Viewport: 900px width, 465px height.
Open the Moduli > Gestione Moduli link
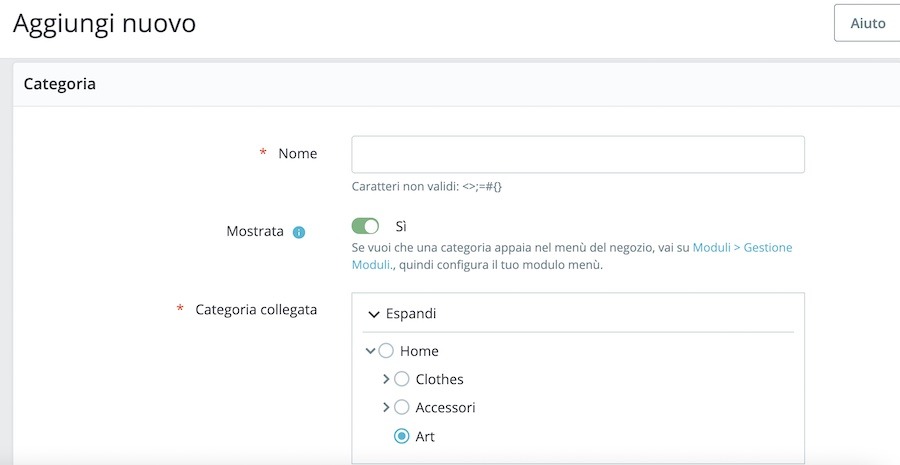[x=742, y=247]
